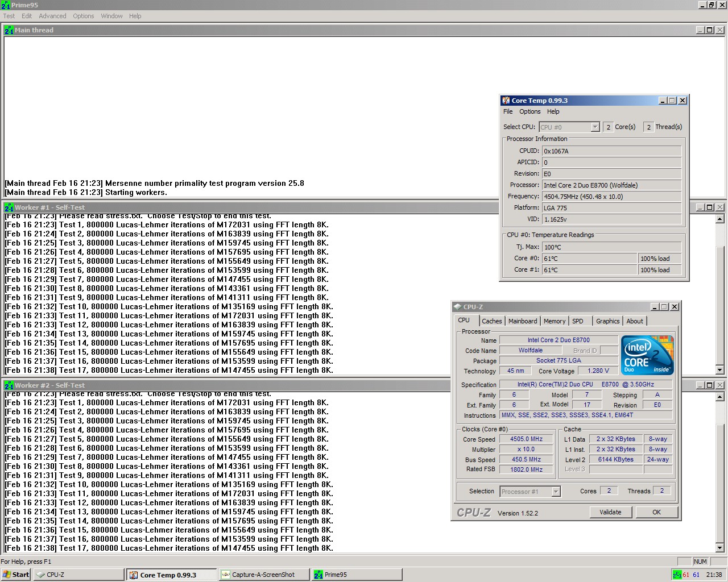Viewport: 728px width, 582px height.
Task: Click the Level 2 cache value 6144 KBytes
Action: pos(615,459)
